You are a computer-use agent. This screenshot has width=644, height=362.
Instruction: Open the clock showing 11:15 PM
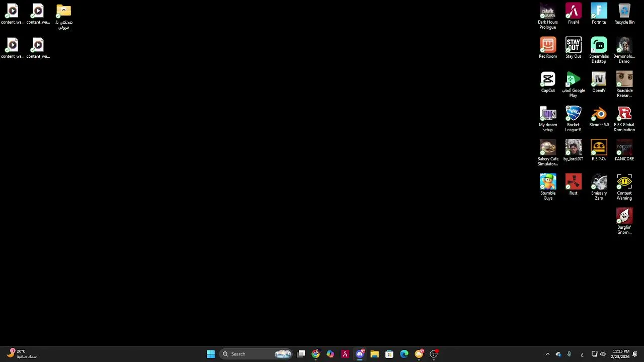(x=620, y=354)
